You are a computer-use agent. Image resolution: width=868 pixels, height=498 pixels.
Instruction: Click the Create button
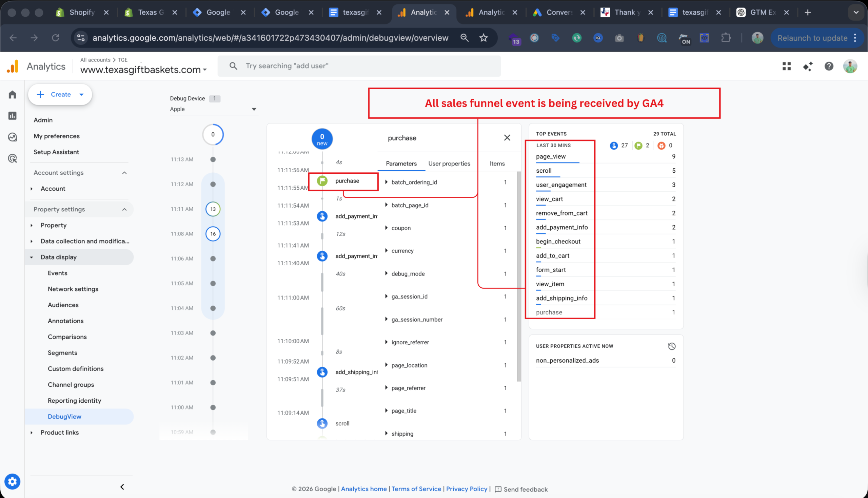point(60,94)
